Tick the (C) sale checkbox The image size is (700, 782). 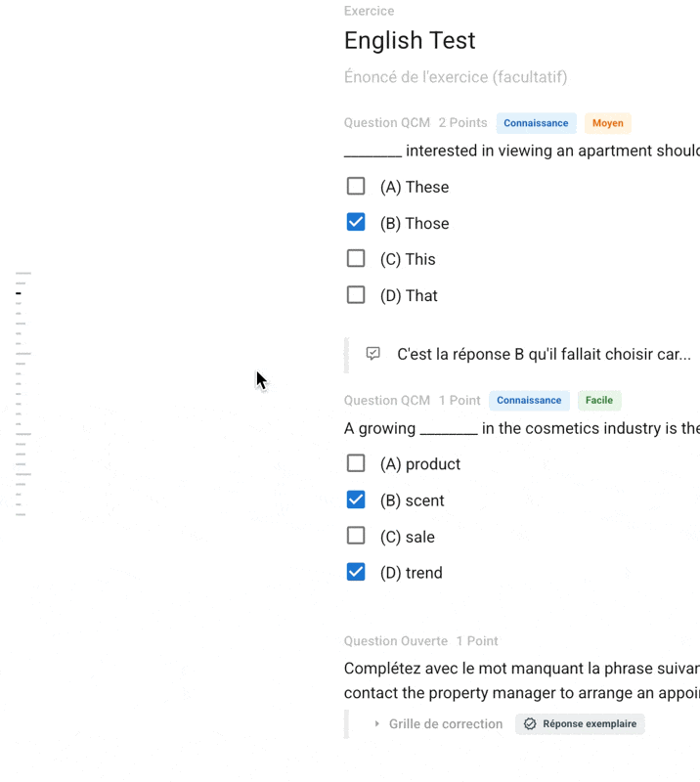pyautogui.click(x=356, y=536)
